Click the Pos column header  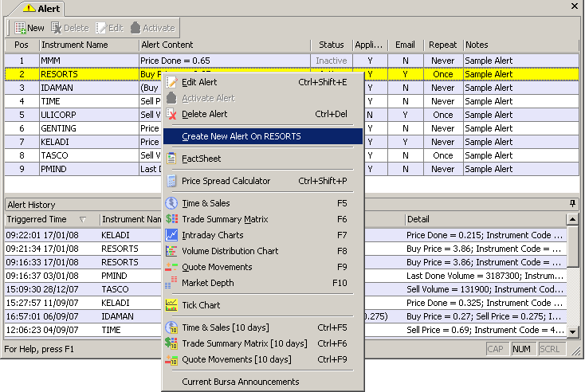[22, 45]
